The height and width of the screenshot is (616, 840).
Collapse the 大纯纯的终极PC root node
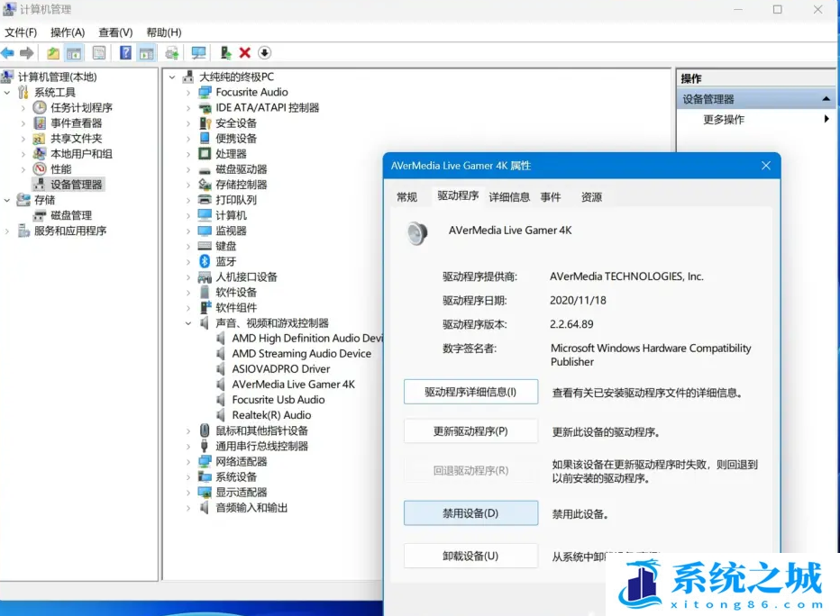point(172,77)
